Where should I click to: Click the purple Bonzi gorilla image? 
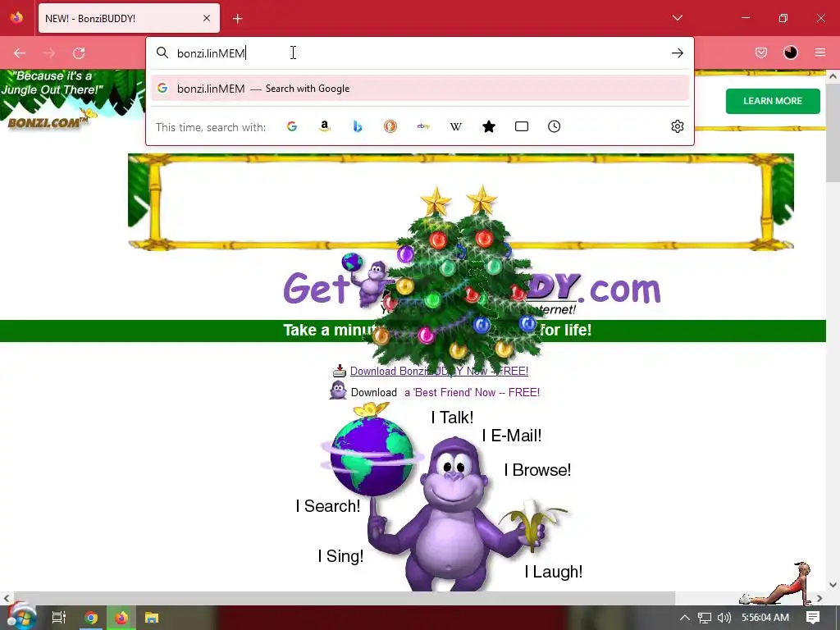click(x=454, y=514)
